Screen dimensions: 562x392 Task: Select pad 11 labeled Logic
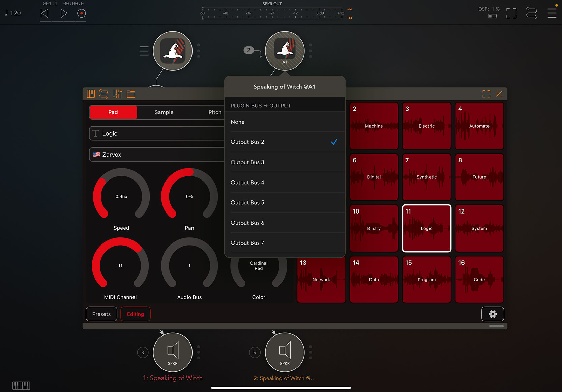click(x=426, y=228)
